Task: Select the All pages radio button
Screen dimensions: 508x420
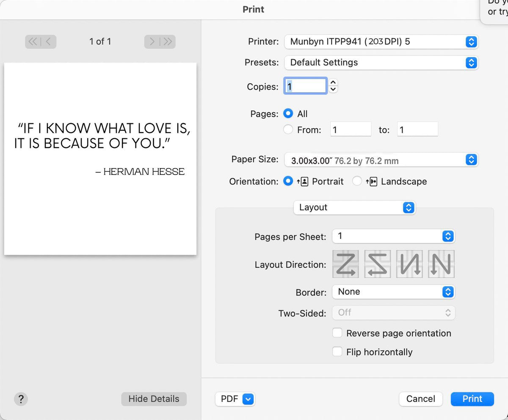Action: (x=288, y=114)
